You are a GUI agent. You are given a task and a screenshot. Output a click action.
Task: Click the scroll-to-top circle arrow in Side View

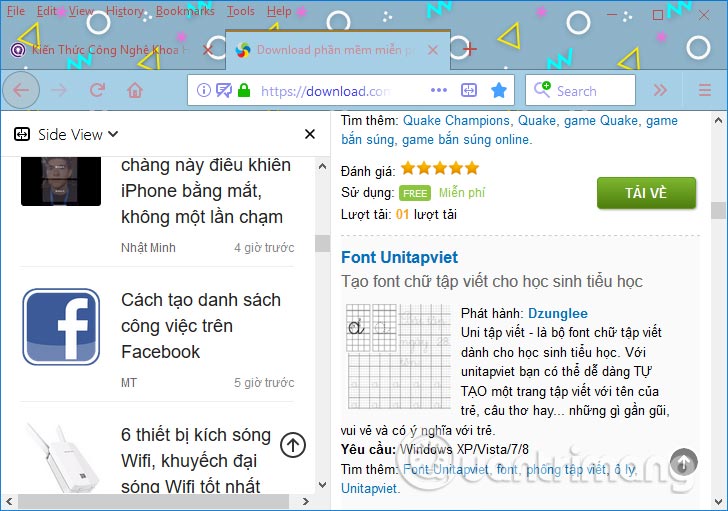[x=293, y=445]
